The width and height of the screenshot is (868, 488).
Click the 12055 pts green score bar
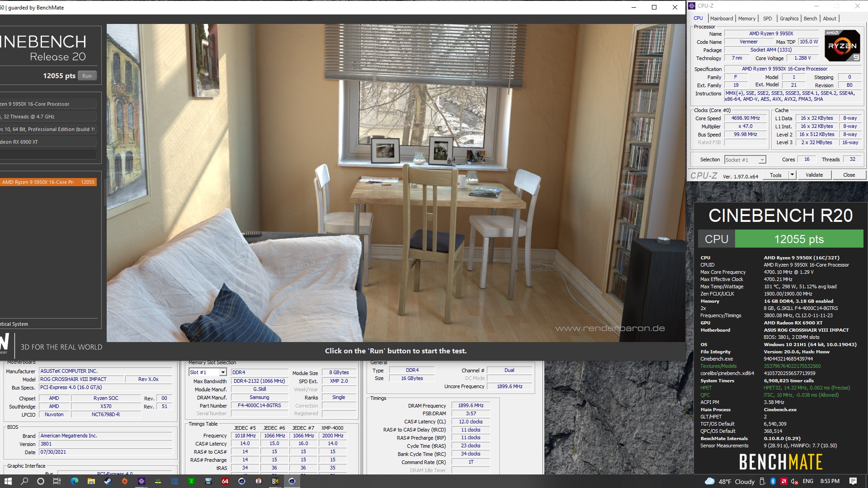click(799, 239)
